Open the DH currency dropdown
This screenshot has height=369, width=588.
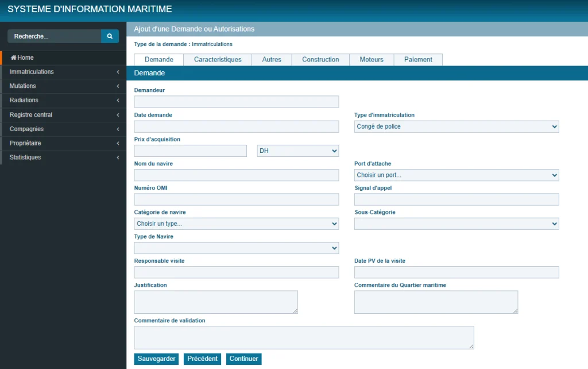[298, 151]
